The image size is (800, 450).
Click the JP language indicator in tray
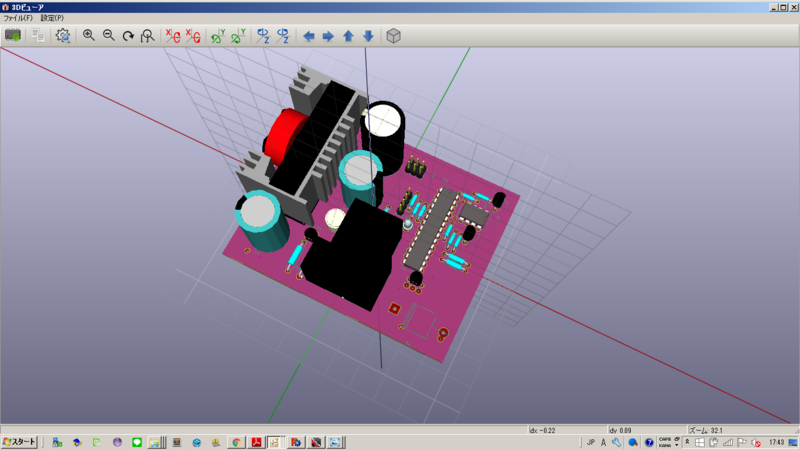(591, 442)
